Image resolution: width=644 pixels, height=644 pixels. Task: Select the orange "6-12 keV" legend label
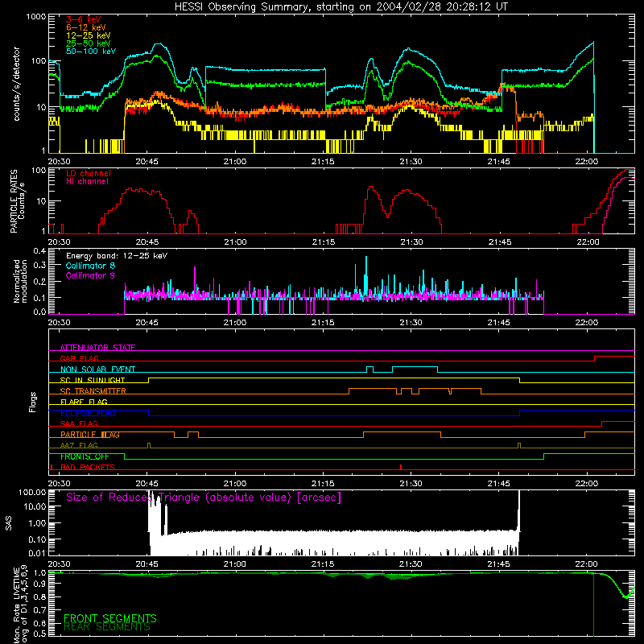tap(86, 27)
